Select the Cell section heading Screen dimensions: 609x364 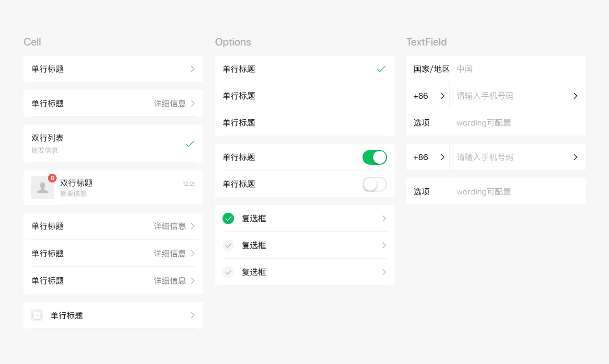point(32,42)
